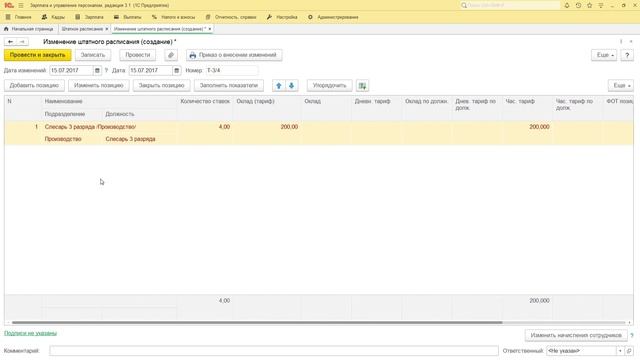Click Упорядочить button
The width and height of the screenshot is (640, 360).
click(x=329, y=85)
